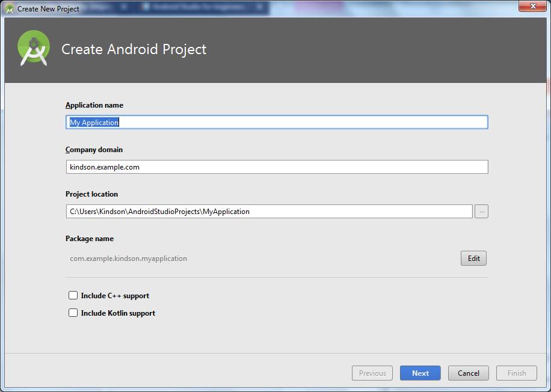This screenshot has height=392, width=551.
Task: Click the Package name label
Action: tap(90, 239)
